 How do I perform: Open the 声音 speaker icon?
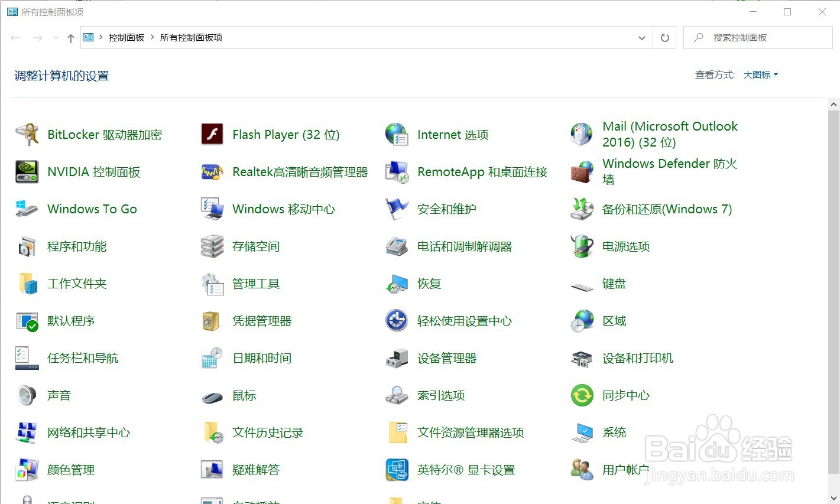point(27,395)
